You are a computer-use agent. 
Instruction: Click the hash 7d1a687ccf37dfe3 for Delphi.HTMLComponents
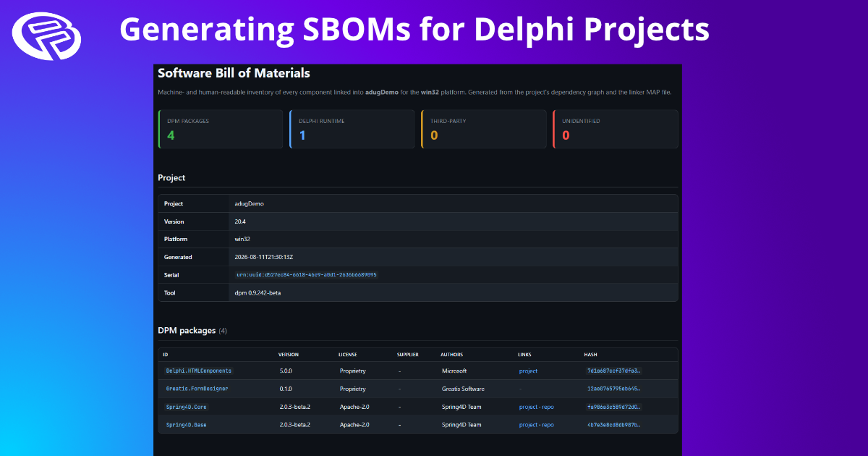[613, 371]
